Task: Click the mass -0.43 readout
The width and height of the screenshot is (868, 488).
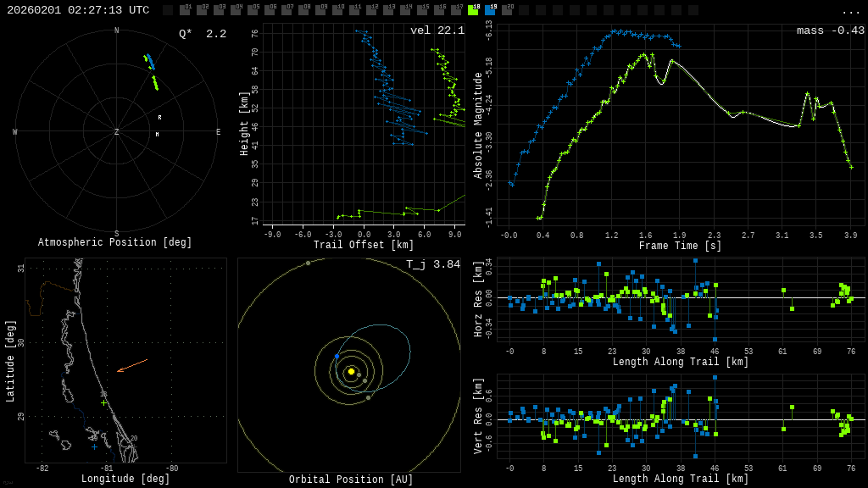Action: pos(831,30)
